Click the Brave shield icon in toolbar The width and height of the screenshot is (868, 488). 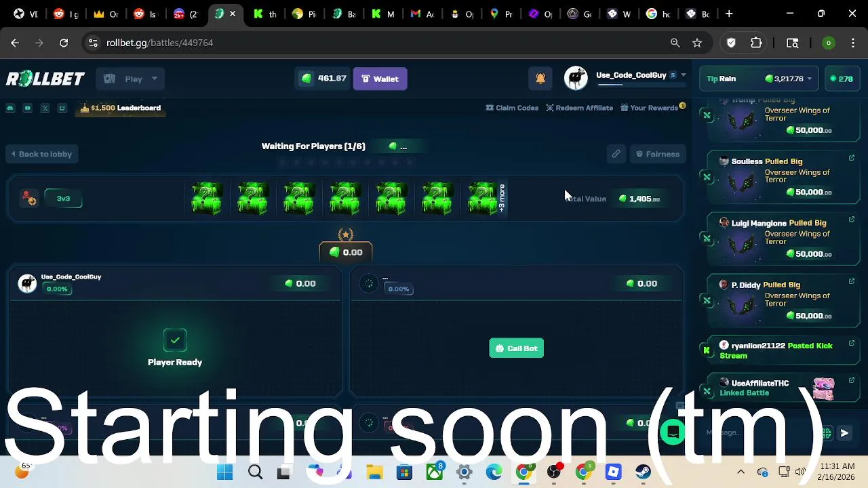(731, 43)
